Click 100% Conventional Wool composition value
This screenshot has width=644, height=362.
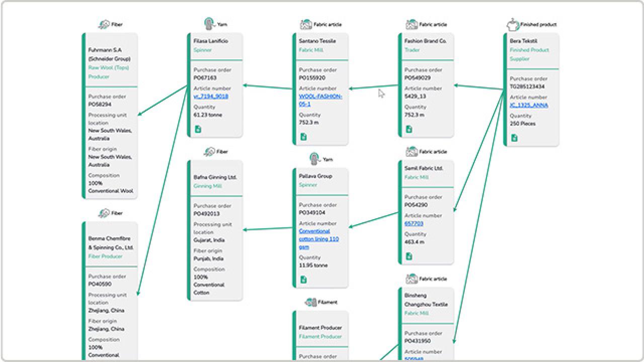111,187
